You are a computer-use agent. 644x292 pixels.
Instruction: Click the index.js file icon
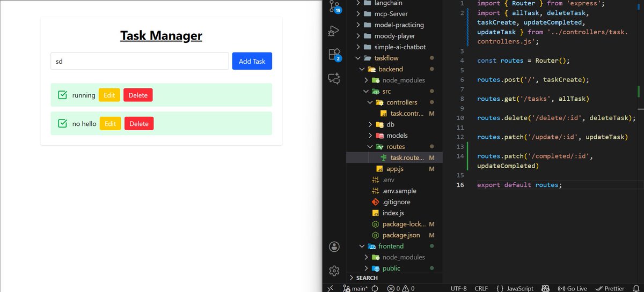click(x=376, y=213)
